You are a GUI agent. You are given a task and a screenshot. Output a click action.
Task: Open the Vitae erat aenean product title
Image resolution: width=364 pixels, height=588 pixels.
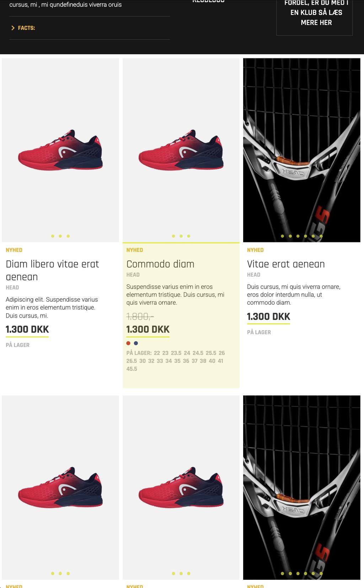click(286, 264)
